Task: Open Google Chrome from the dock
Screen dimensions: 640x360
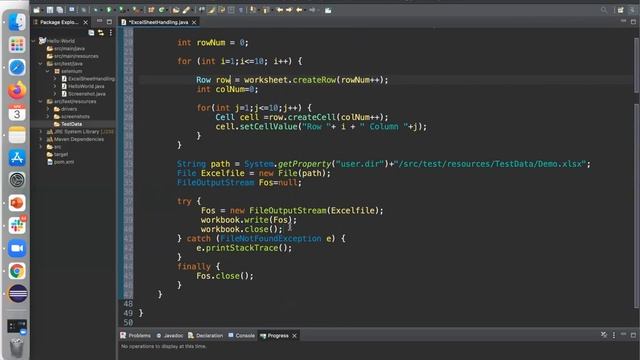Action: 17,271
